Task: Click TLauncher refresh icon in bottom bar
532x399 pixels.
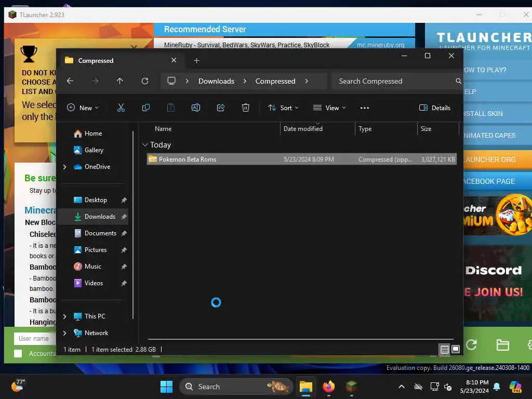Action: [x=471, y=345]
